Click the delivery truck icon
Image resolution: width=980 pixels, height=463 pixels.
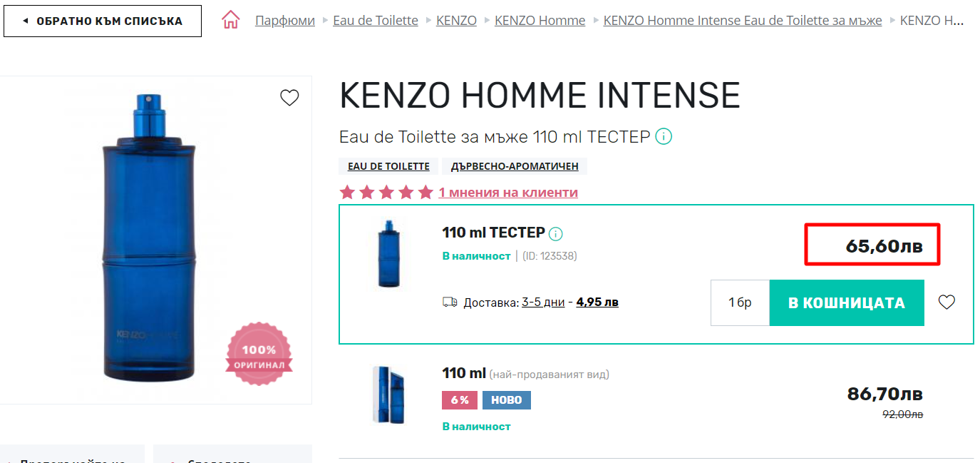coord(450,302)
